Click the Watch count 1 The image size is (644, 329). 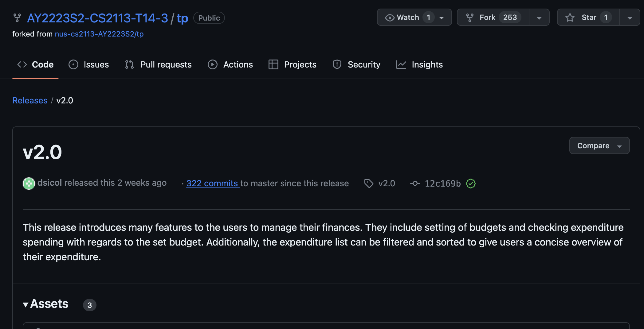[428, 17]
